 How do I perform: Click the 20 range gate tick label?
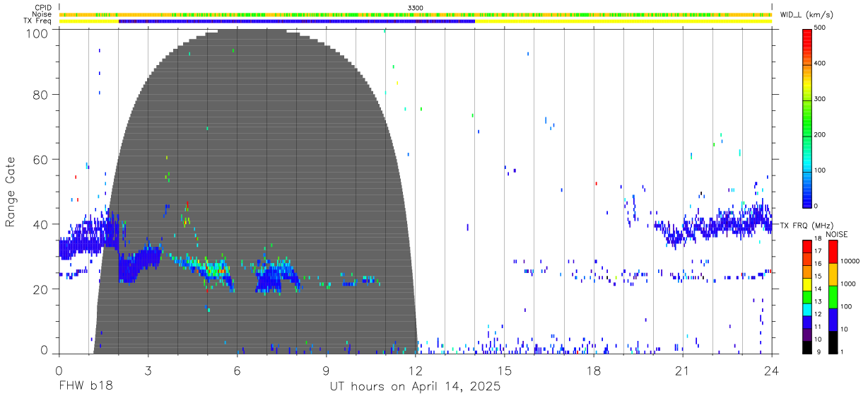42,289
